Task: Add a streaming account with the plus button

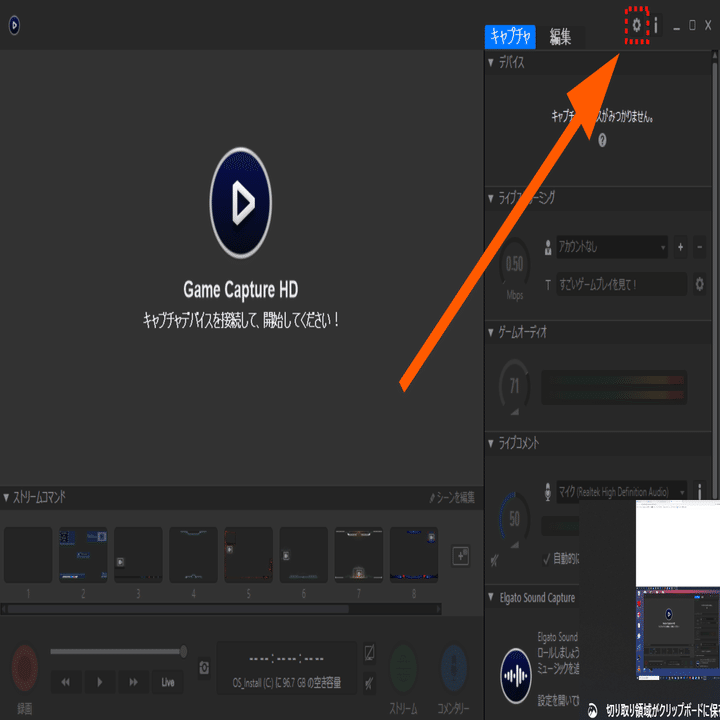Action: point(680,247)
